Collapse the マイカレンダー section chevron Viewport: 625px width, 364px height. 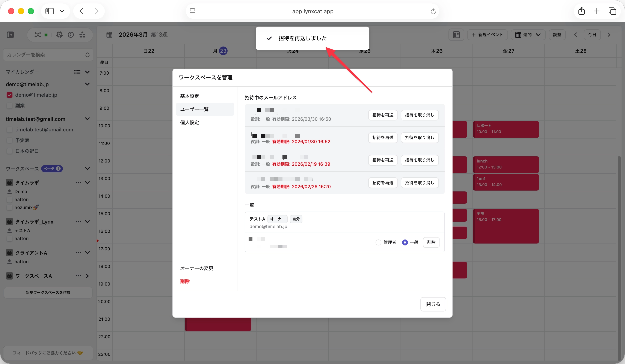pyautogui.click(x=87, y=72)
